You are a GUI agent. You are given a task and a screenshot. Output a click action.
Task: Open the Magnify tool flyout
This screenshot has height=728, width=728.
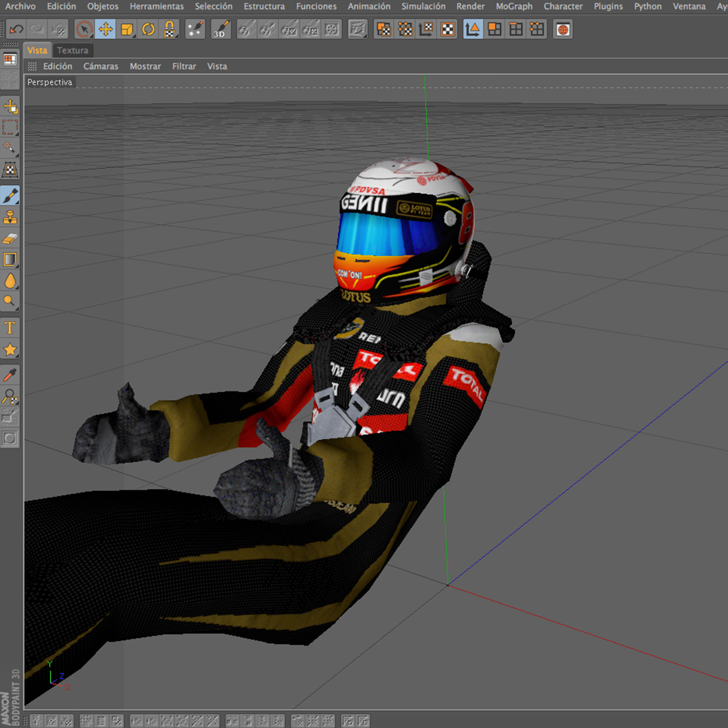tap(10, 396)
